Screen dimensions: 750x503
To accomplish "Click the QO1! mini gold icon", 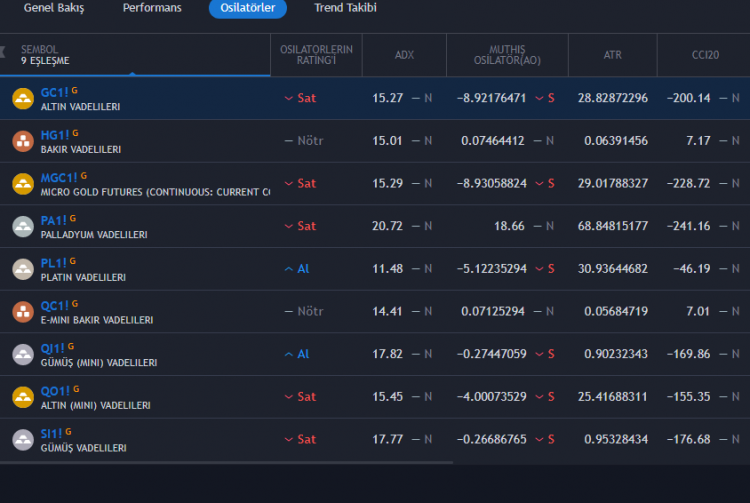I will (22, 397).
